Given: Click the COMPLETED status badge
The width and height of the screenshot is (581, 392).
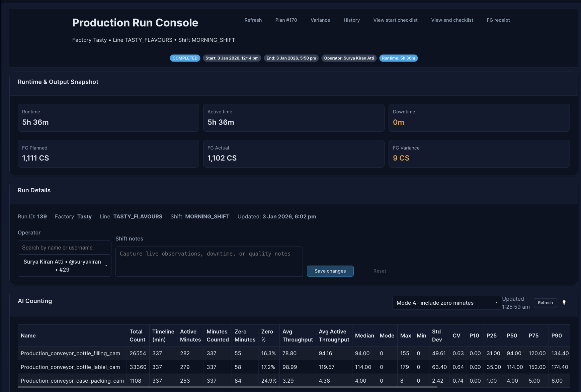Looking at the screenshot, I should pyautogui.click(x=185, y=58).
